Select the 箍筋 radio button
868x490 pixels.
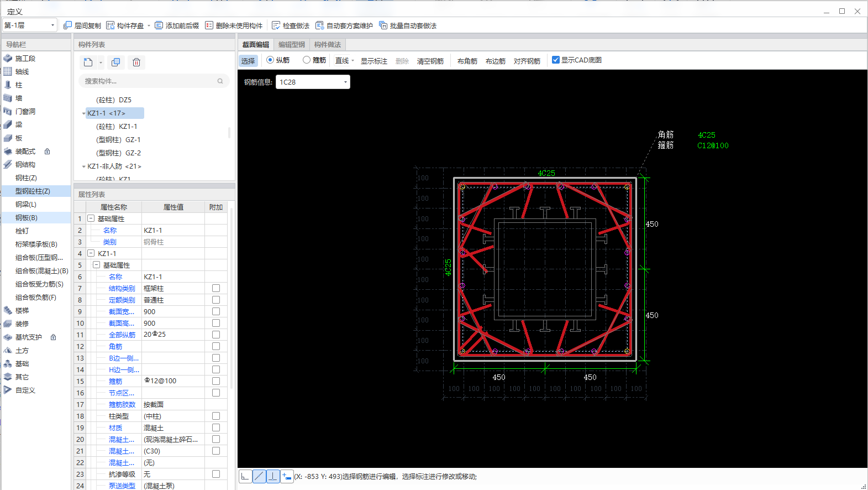[307, 60]
